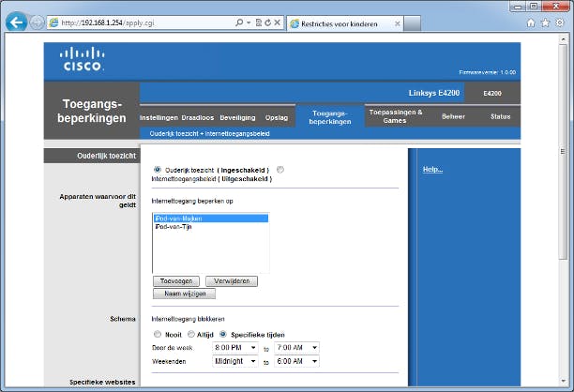Open the Toegangsbeperkingen tab
Image resolution: width=574 pixels, height=392 pixels.
(330, 117)
